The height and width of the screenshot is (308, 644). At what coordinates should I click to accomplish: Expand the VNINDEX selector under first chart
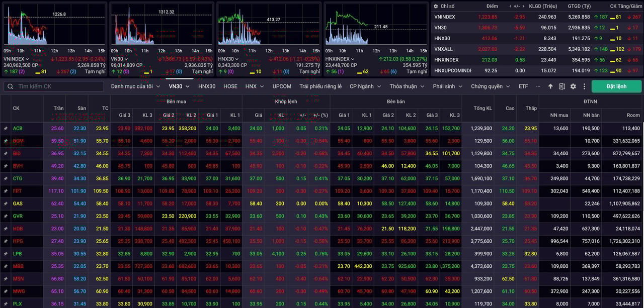point(17,59)
